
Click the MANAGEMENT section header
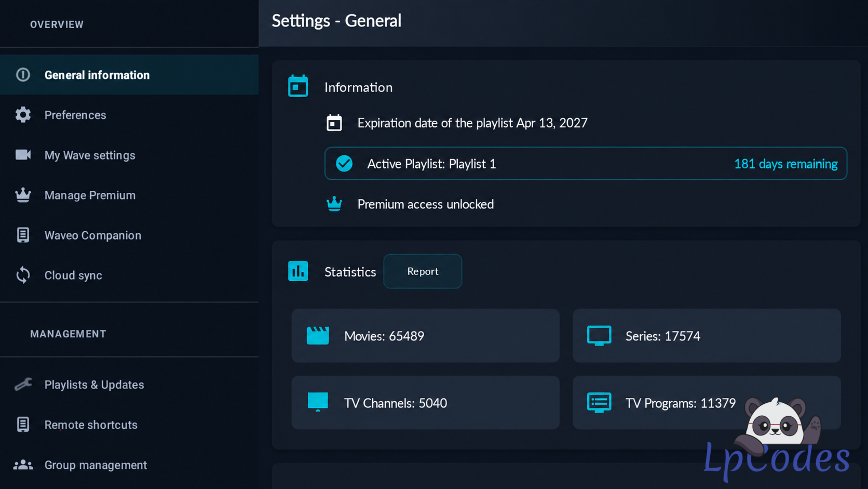coord(68,334)
